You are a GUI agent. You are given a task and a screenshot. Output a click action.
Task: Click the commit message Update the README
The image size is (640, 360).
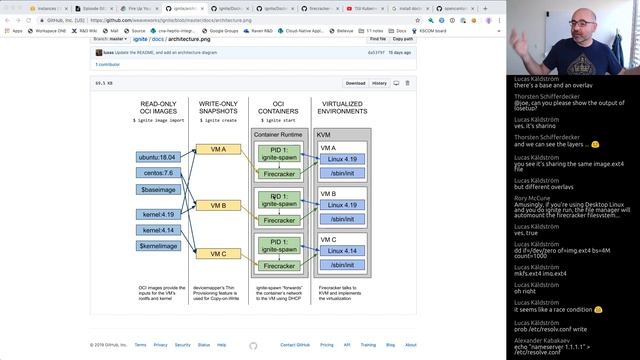click(166, 53)
